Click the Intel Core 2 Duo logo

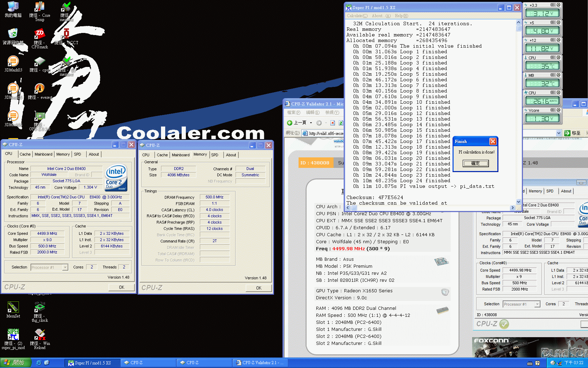pyautogui.click(x=116, y=178)
